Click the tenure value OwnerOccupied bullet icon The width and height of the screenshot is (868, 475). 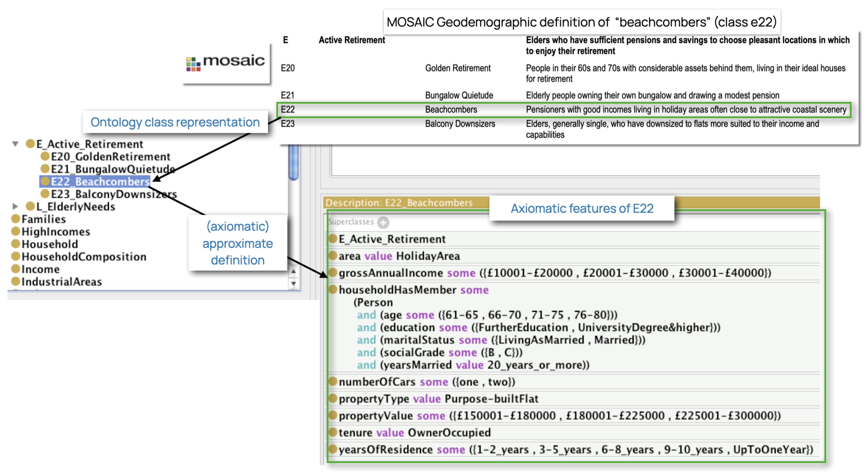(333, 432)
